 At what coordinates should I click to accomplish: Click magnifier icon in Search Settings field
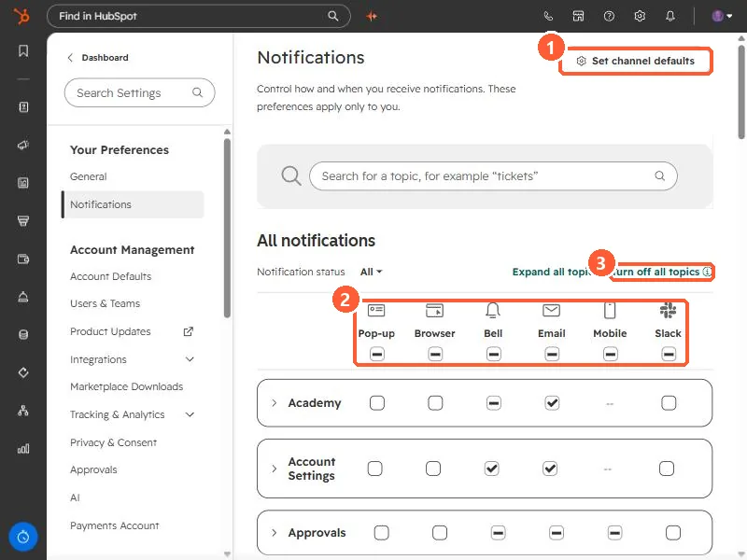(x=197, y=92)
